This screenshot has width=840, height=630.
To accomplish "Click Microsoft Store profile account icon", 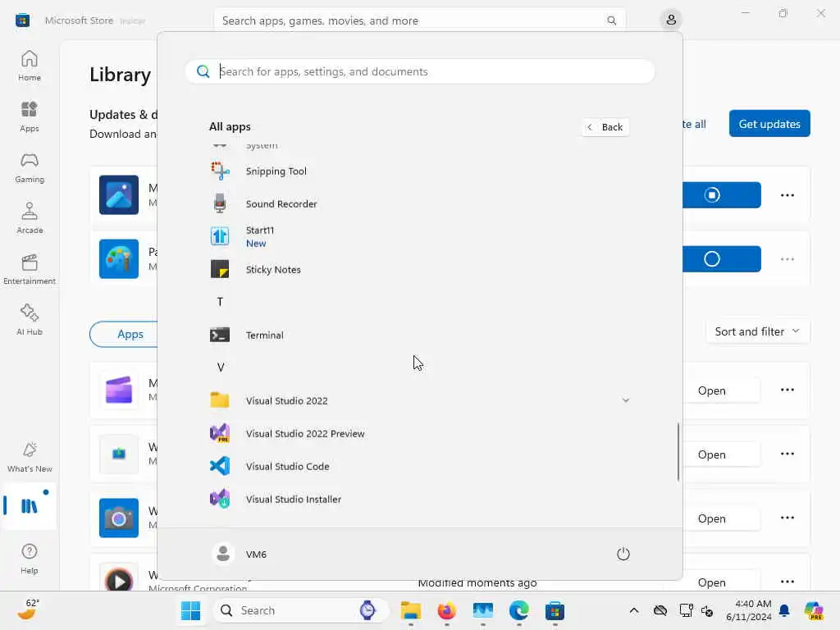I will (671, 21).
